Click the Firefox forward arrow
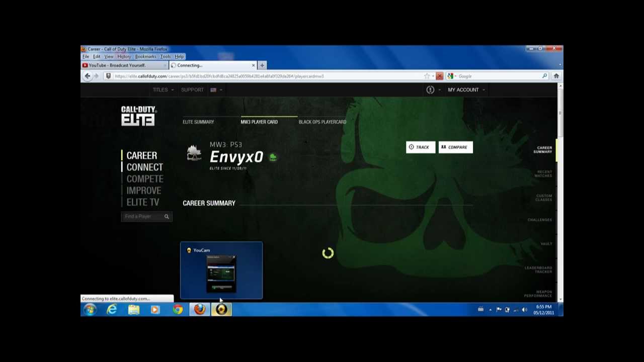 click(x=96, y=76)
